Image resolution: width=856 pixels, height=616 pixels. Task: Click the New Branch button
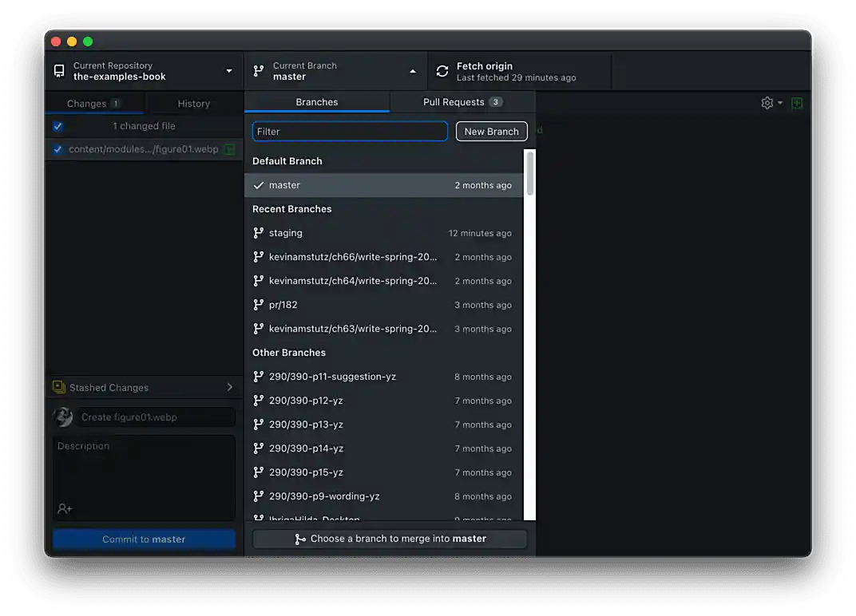[491, 132]
